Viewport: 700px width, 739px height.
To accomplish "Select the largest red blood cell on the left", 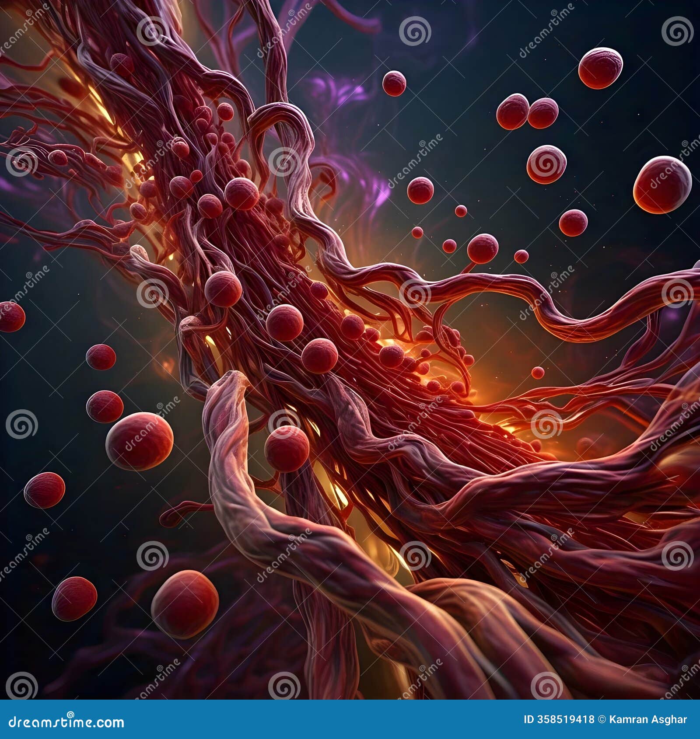I will tap(140, 442).
